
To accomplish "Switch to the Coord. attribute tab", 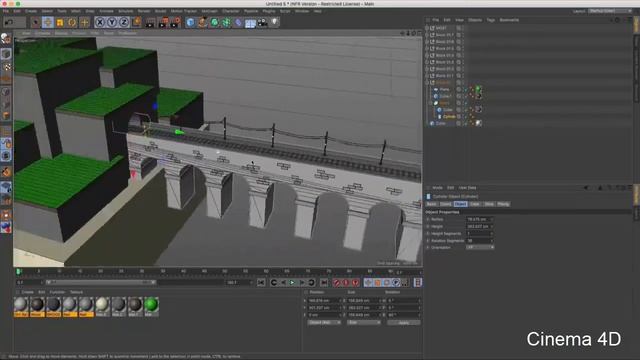I will pos(446,204).
